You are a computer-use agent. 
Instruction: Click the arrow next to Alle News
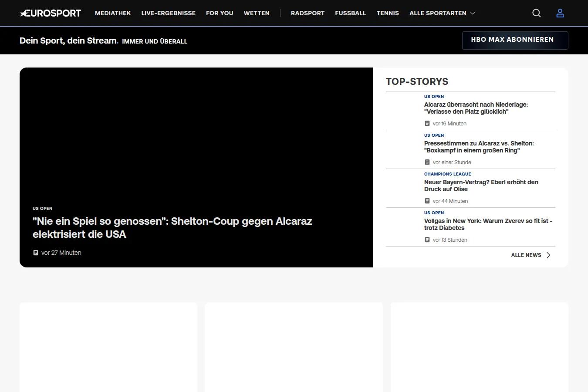pyautogui.click(x=548, y=255)
